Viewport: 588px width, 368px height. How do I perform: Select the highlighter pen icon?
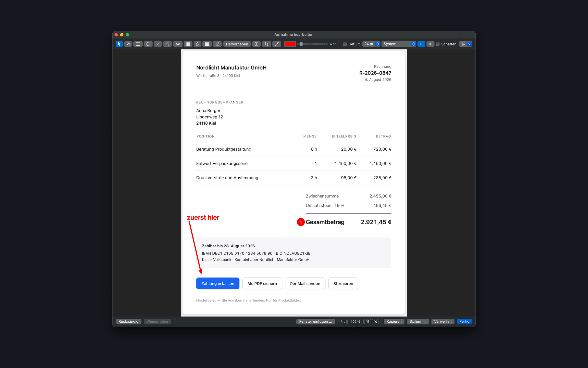click(217, 44)
